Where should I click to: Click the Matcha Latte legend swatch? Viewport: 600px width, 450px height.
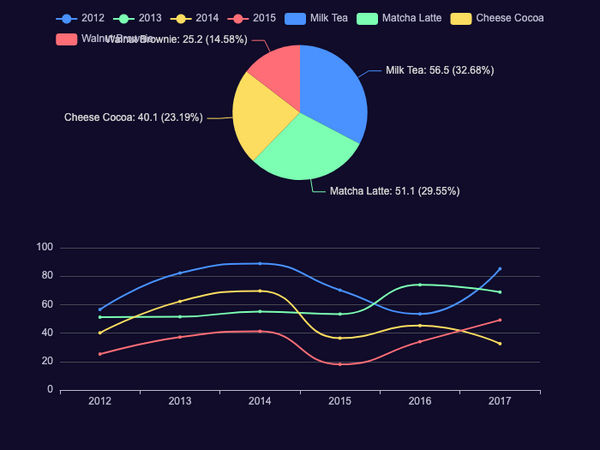[x=367, y=18]
